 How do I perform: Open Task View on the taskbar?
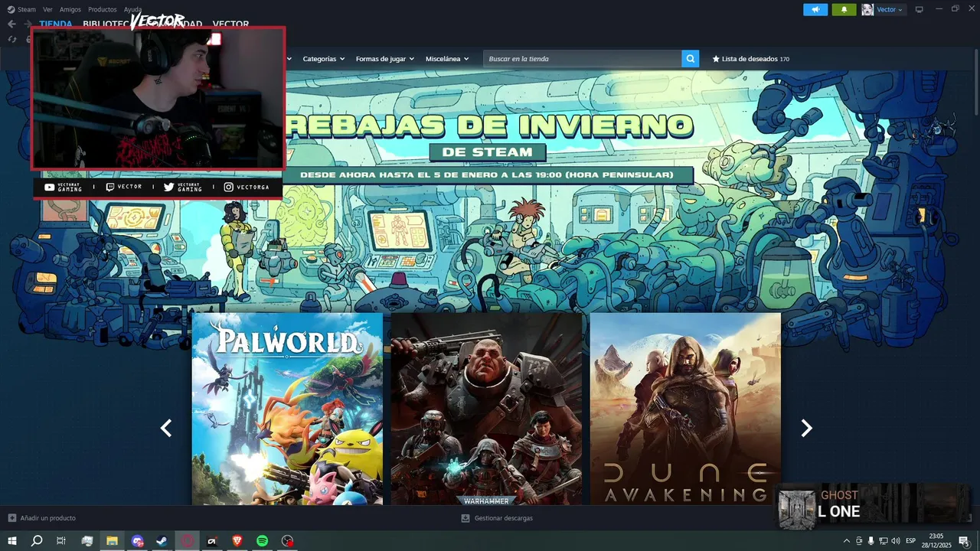[x=61, y=541]
